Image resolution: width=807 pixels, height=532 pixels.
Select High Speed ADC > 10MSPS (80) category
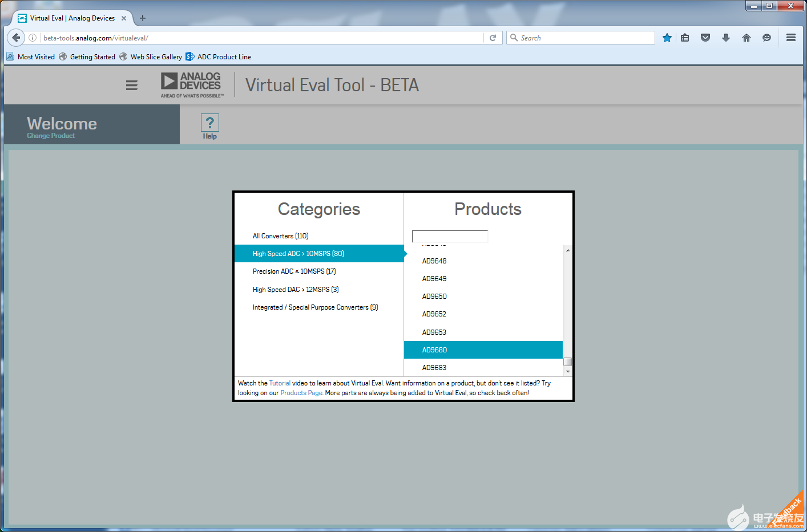(319, 254)
